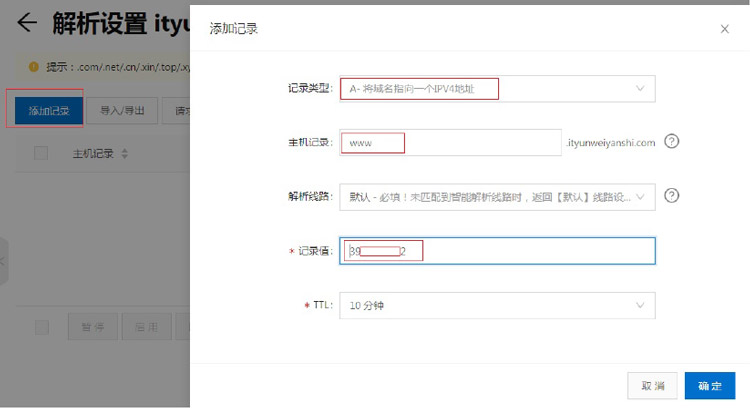Go back using the arrow beside 解析设置
750x408 pixels.
[x=27, y=22]
